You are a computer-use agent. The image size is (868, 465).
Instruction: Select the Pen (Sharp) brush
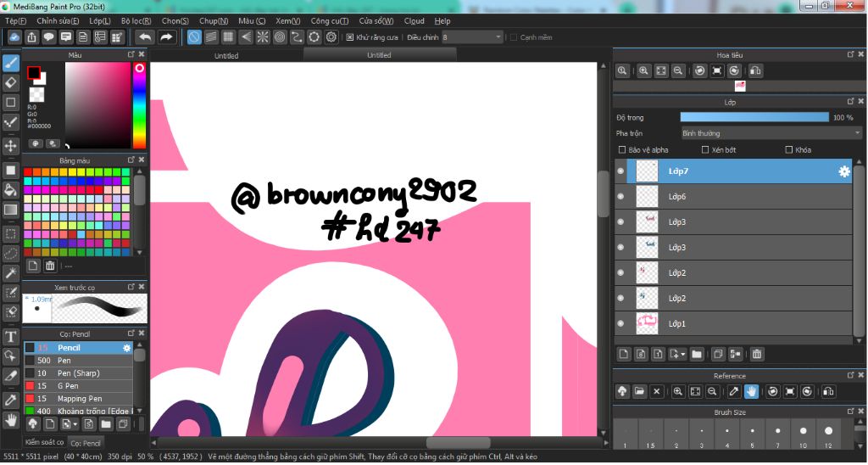pyautogui.click(x=78, y=373)
